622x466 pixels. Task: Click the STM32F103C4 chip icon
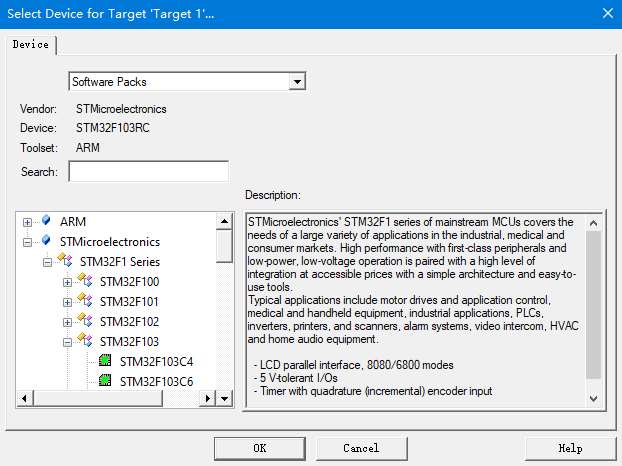coord(105,360)
